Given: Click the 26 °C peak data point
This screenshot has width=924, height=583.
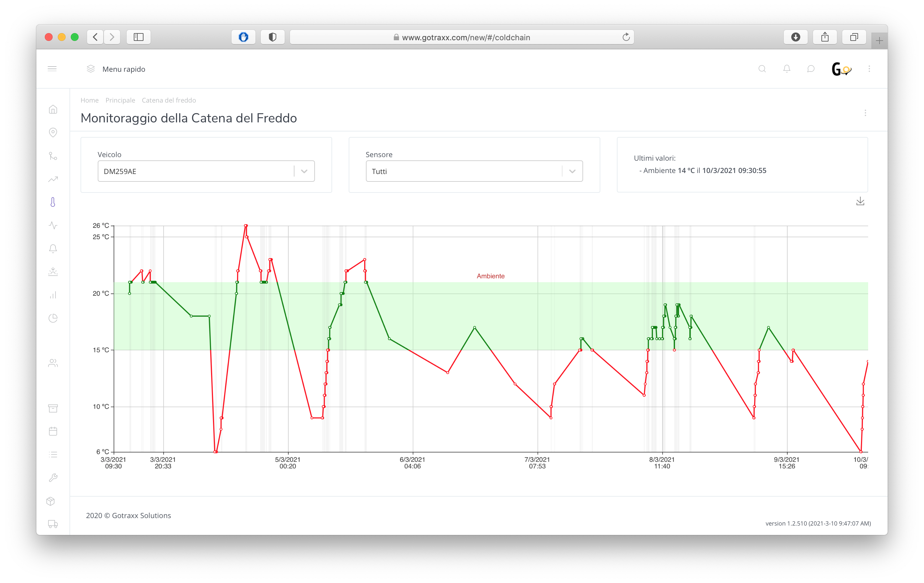Looking at the screenshot, I should point(246,226).
